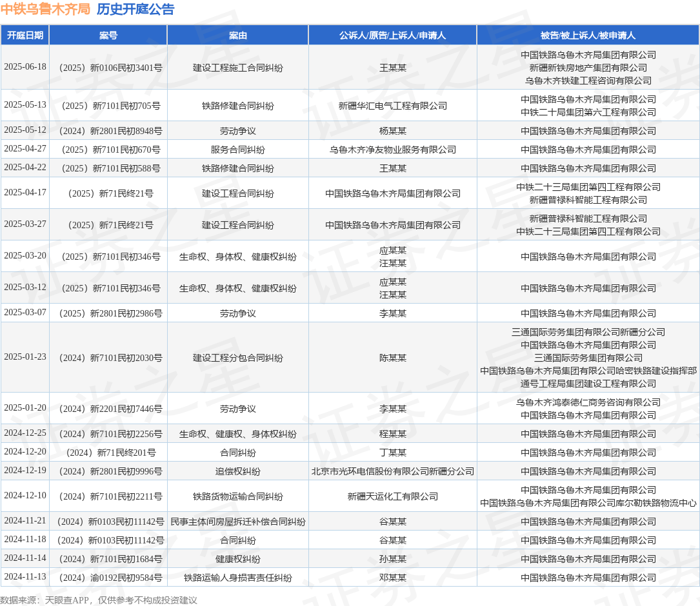Image resolution: width=700 pixels, height=606 pixels.
Task: Click plaintiff 杨某某
Action: coord(392,132)
